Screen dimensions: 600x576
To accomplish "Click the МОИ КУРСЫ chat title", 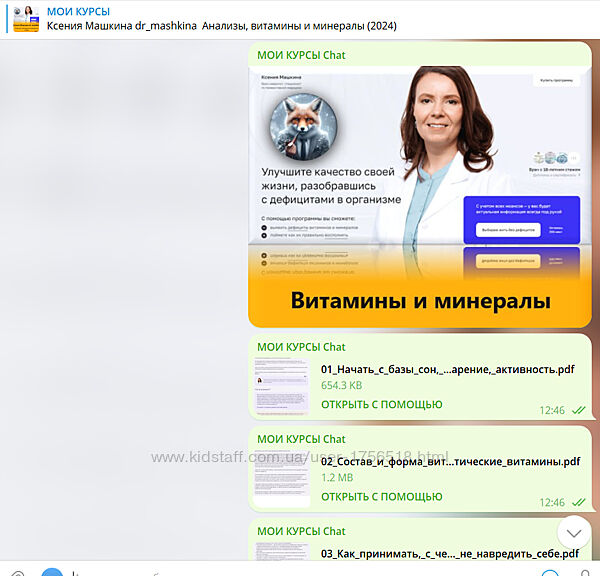I will point(79,11).
